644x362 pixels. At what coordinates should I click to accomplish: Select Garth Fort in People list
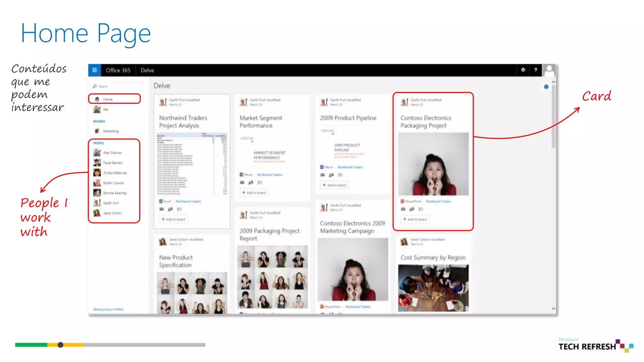pos(111,203)
